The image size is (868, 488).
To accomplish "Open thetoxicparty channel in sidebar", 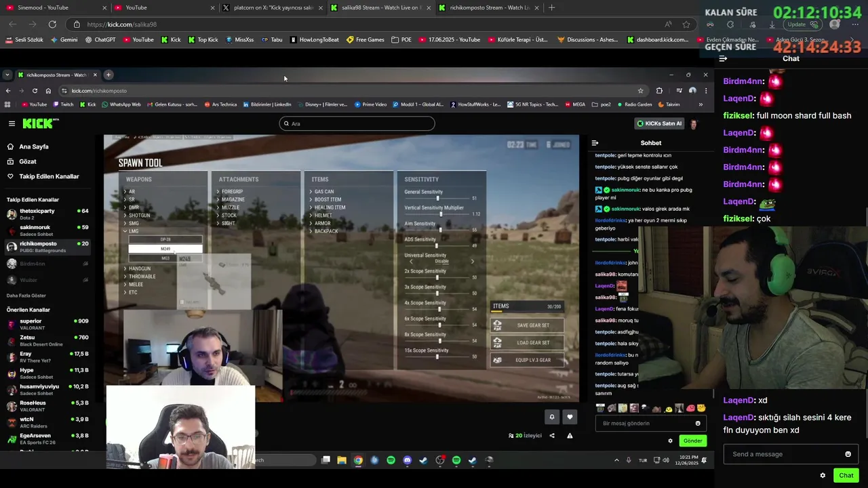I will [47, 213].
